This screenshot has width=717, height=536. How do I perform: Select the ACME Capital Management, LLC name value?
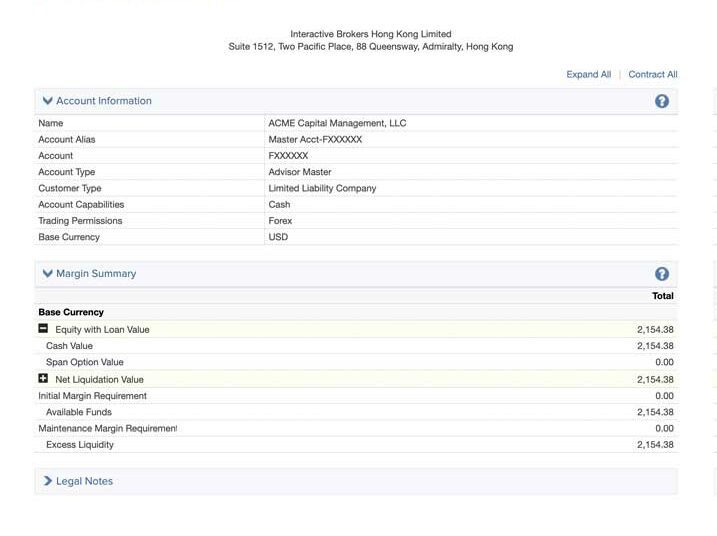(x=337, y=123)
